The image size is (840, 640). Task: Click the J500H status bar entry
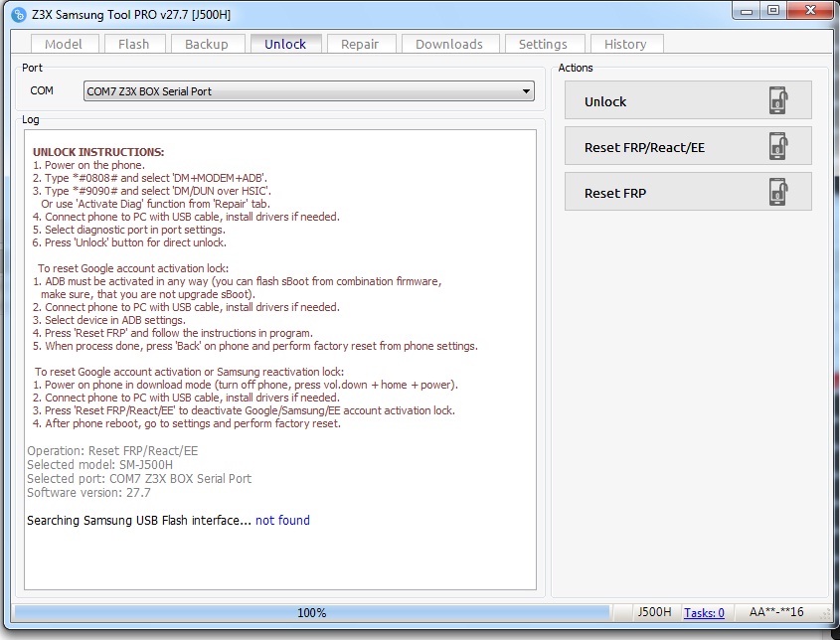point(654,612)
